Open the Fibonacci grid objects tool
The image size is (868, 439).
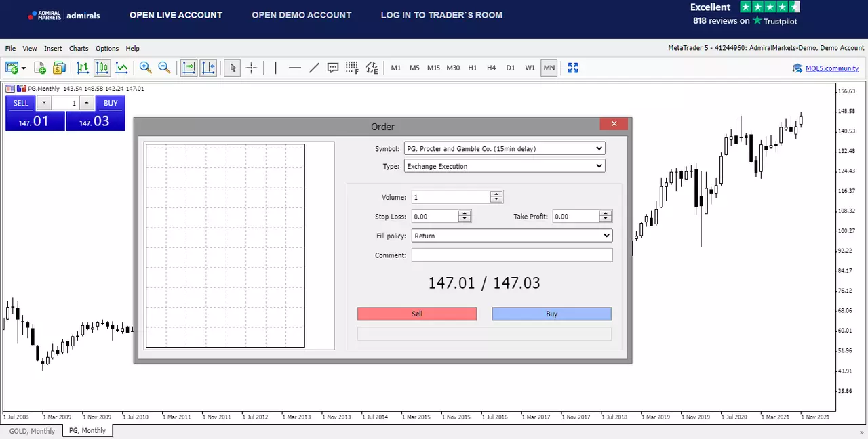point(352,68)
